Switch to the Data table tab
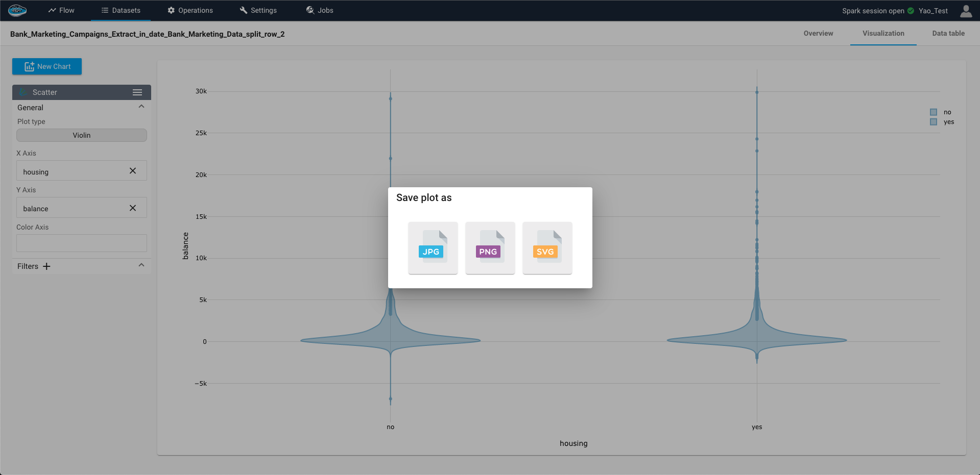Image resolution: width=980 pixels, height=475 pixels. 948,34
